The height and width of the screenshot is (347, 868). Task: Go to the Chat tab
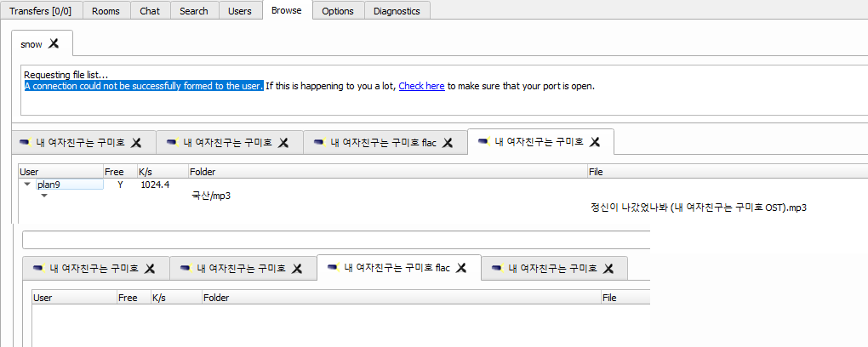[150, 10]
